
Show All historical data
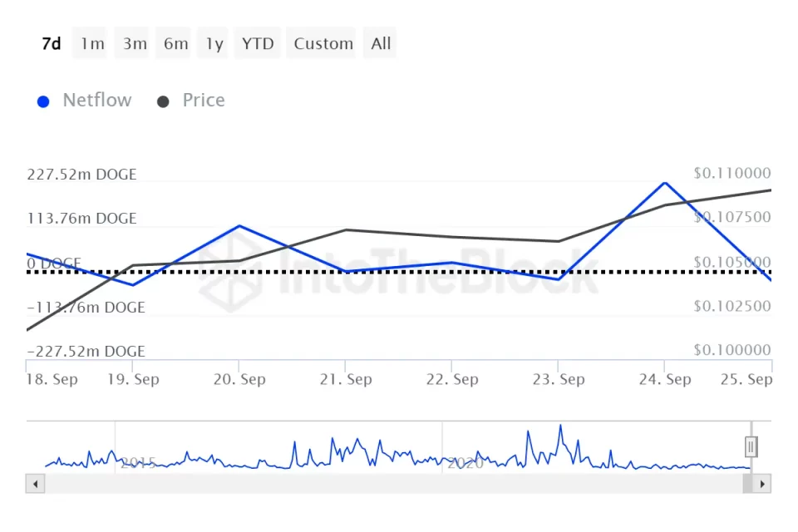coord(381,44)
